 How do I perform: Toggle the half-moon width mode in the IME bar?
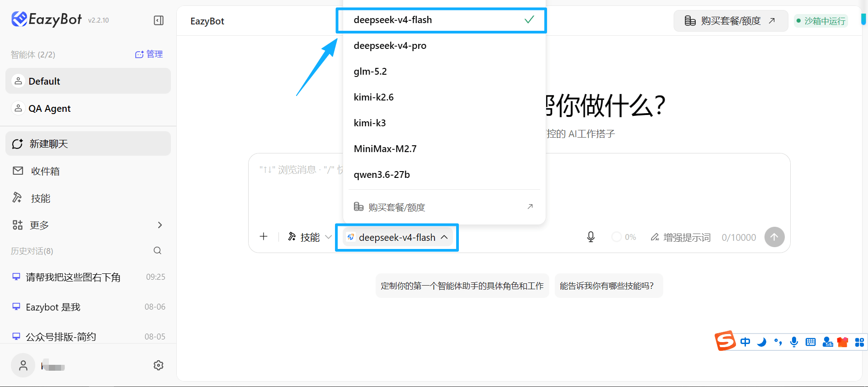click(x=762, y=342)
